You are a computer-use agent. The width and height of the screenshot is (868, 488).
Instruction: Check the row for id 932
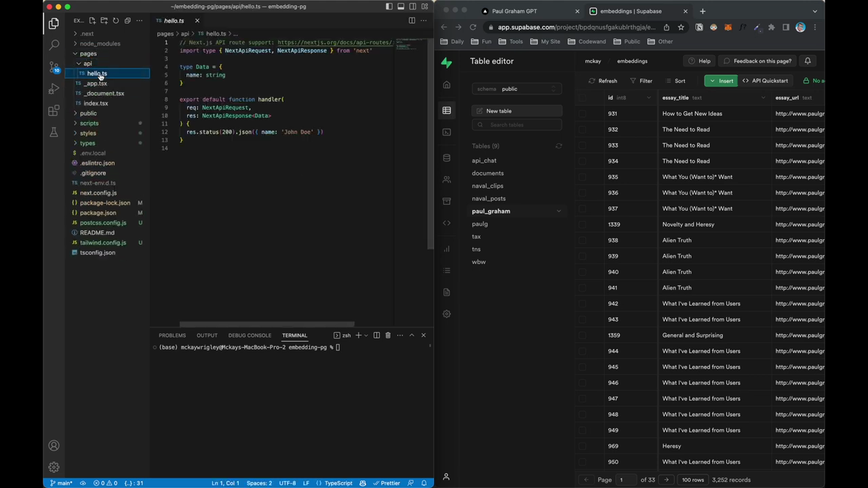(x=583, y=129)
